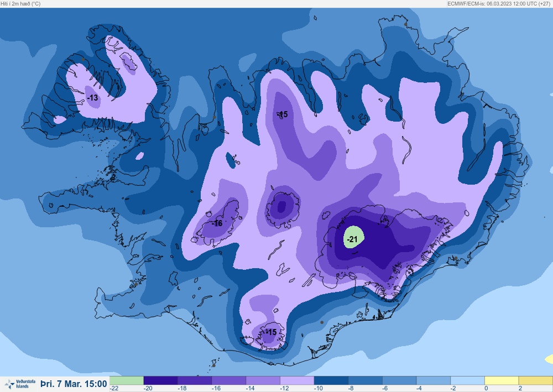
Task: Pick the -16 to -14 violet legend swatch
Action: pos(228,380)
